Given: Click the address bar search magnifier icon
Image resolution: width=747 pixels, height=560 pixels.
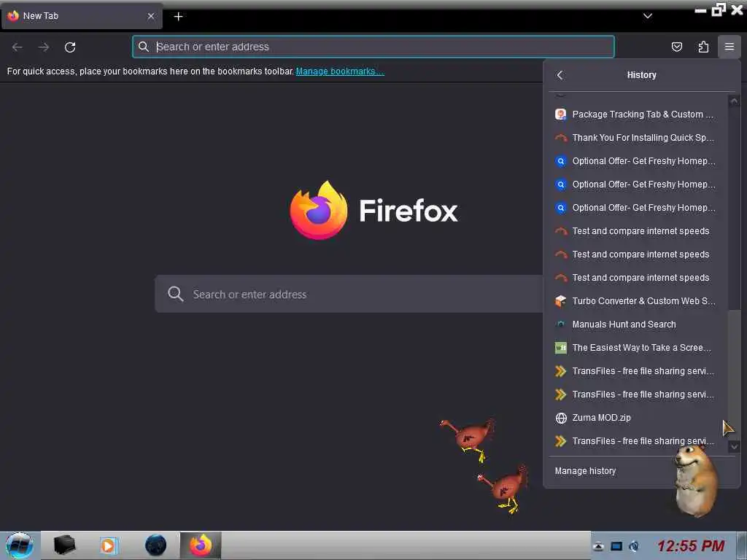Looking at the screenshot, I should point(143,47).
